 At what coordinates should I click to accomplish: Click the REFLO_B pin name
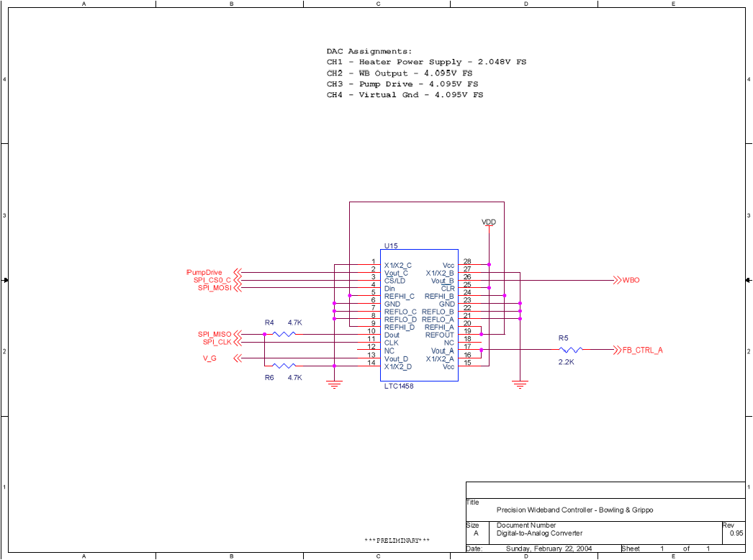coord(438,312)
